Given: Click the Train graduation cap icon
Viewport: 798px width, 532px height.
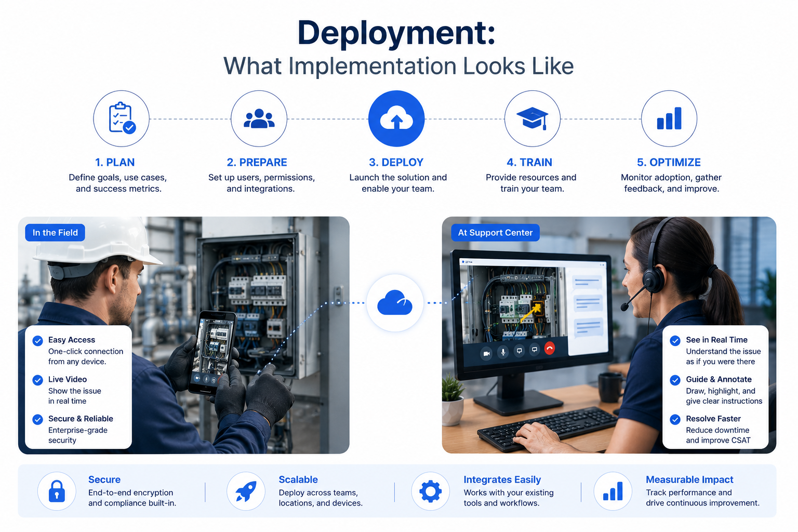Looking at the screenshot, I should (x=533, y=118).
